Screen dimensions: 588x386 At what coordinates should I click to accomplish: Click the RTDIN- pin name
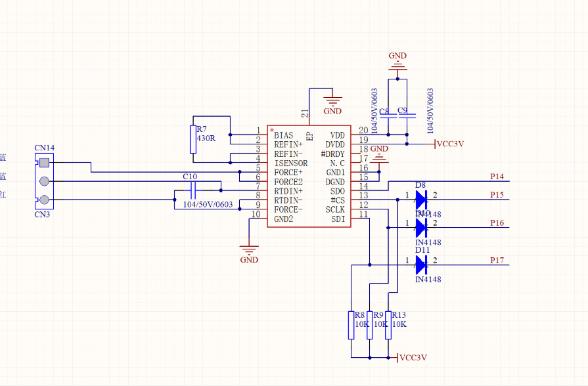tap(288, 200)
